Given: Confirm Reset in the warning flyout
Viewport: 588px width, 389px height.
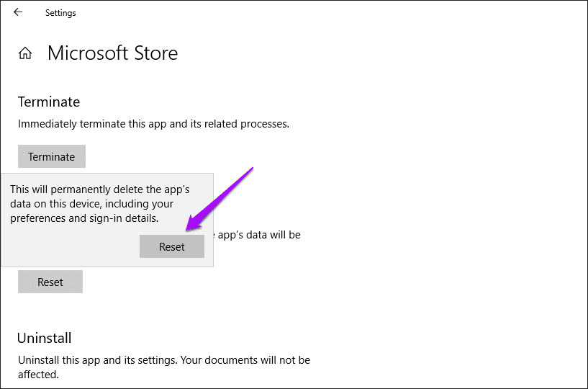Looking at the screenshot, I should (x=172, y=246).
